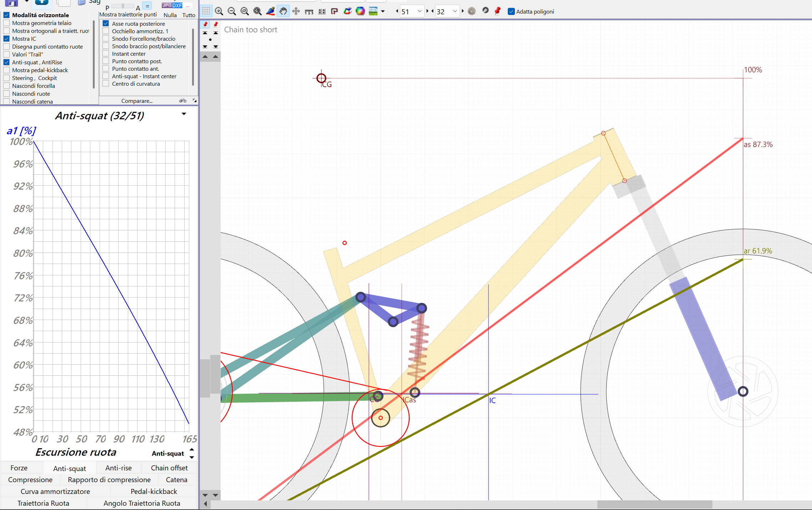Select the four-arrow move tool
This screenshot has height=510, width=812.
tap(296, 11)
